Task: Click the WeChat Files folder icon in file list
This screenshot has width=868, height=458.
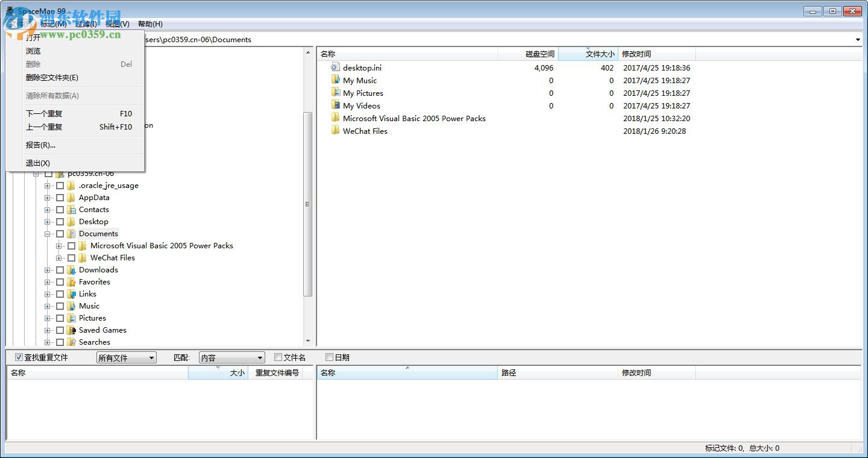Action: [x=336, y=131]
